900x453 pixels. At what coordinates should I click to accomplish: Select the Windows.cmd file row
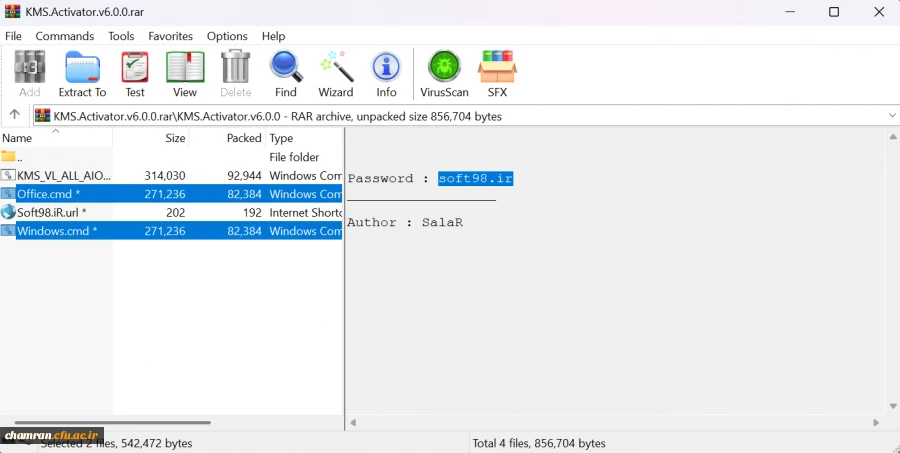coord(171,230)
